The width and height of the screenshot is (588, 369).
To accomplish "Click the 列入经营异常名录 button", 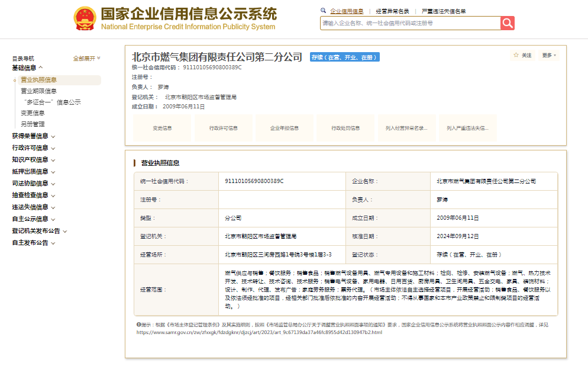I will [406, 128].
